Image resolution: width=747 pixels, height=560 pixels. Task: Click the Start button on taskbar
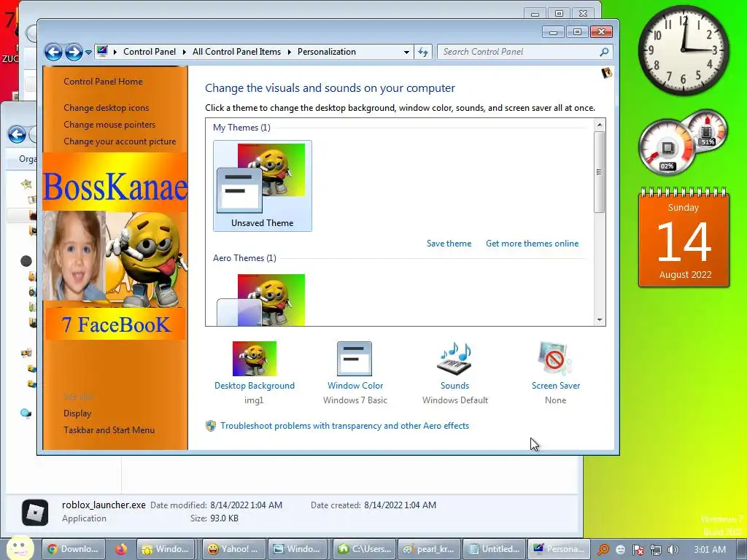click(x=19, y=548)
